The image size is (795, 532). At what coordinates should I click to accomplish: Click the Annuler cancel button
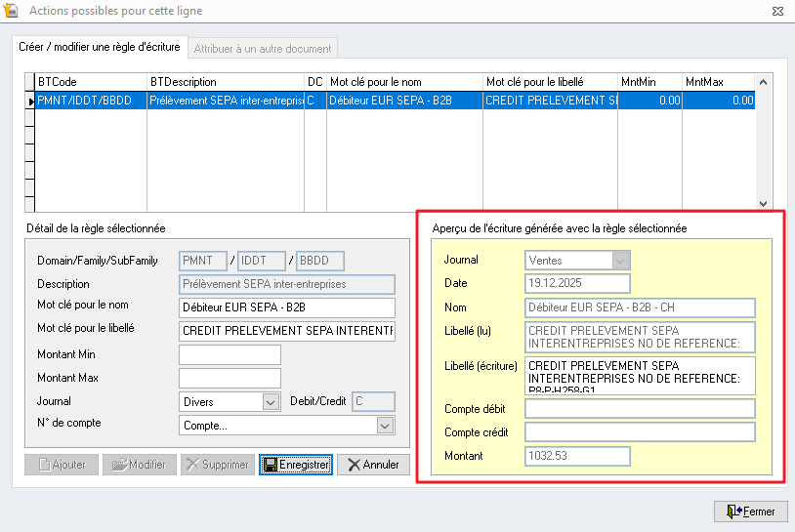pos(373,465)
